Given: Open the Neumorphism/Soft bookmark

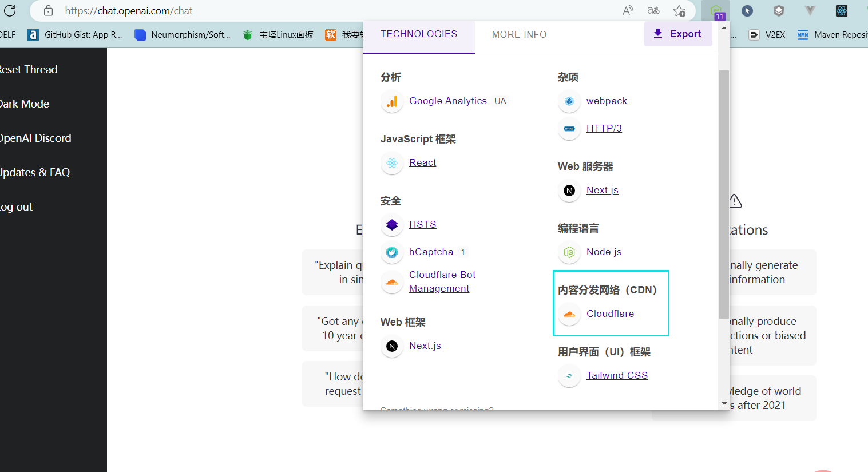Looking at the screenshot, I should pos(183,35).
